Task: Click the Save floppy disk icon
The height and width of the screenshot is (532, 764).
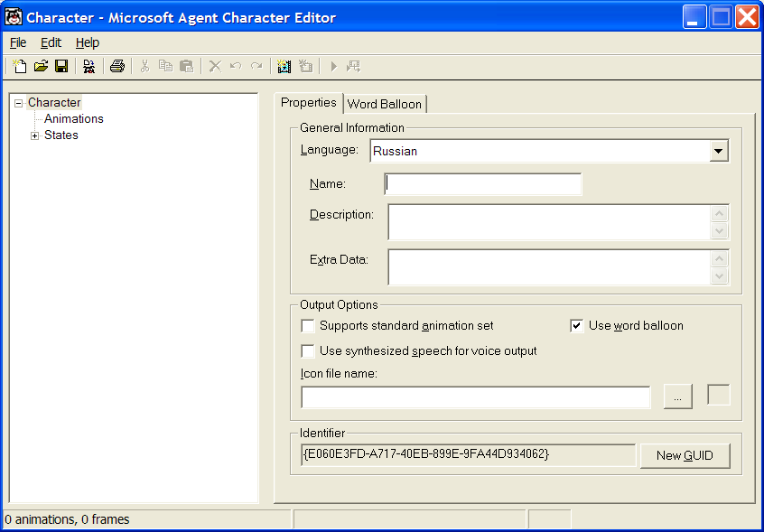Action: tap(61, 66)
